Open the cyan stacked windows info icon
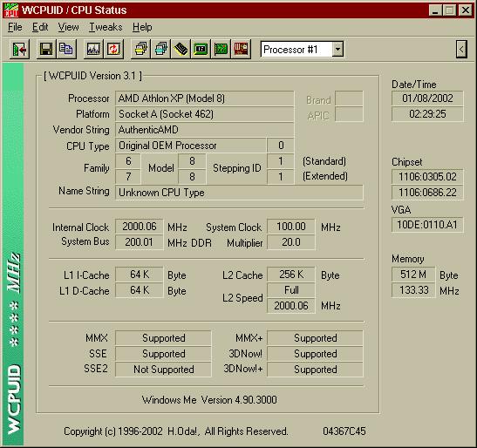 click(x=160, y=49)
